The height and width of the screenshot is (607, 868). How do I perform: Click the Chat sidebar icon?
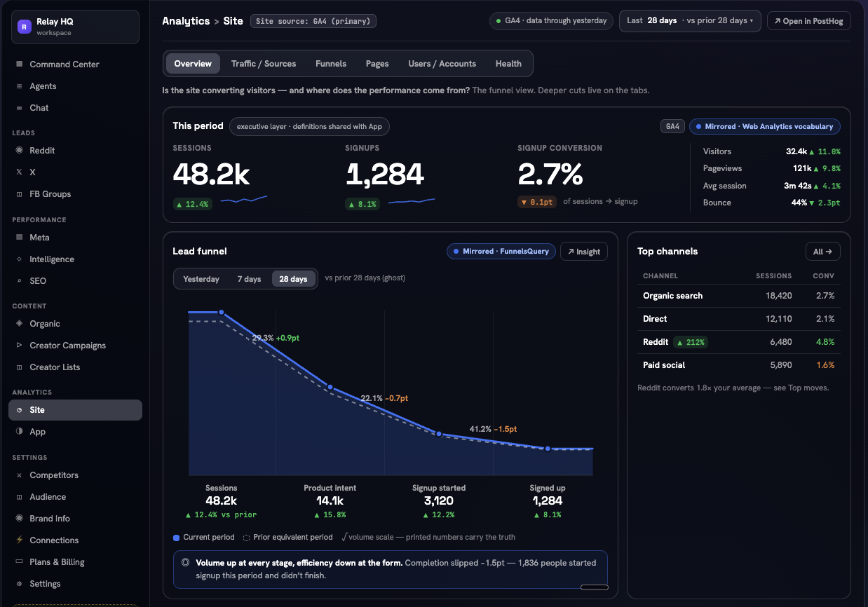(x=19, y=108)
